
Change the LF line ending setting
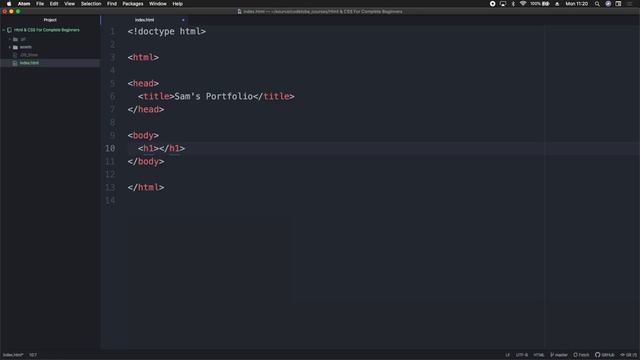(x=508, y=355)
